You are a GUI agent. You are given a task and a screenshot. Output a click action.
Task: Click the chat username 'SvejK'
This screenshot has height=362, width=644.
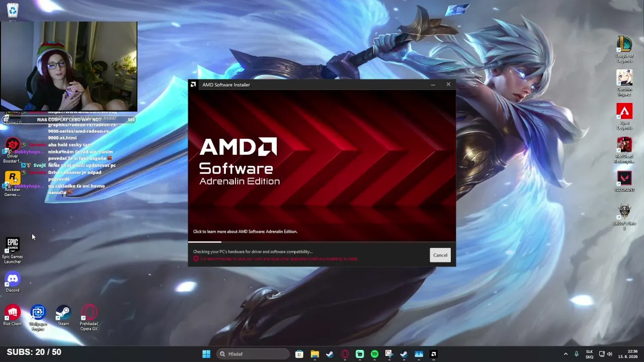click(x=40, y=165)
